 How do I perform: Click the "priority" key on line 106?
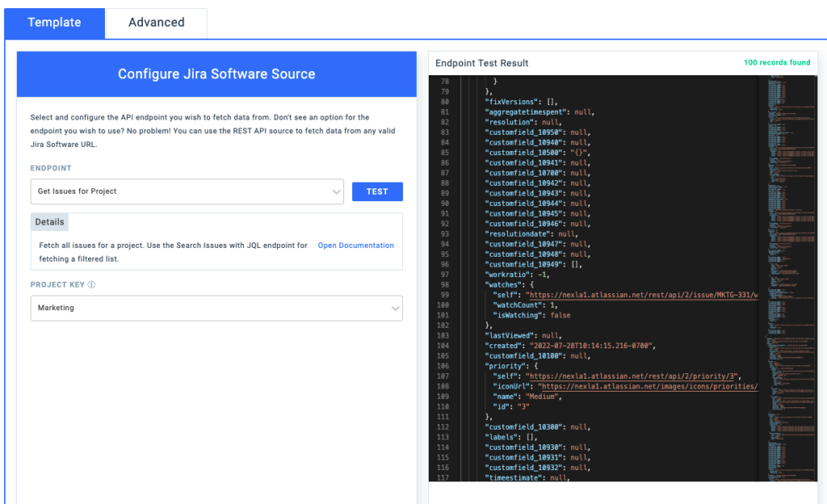click(505, 366)
